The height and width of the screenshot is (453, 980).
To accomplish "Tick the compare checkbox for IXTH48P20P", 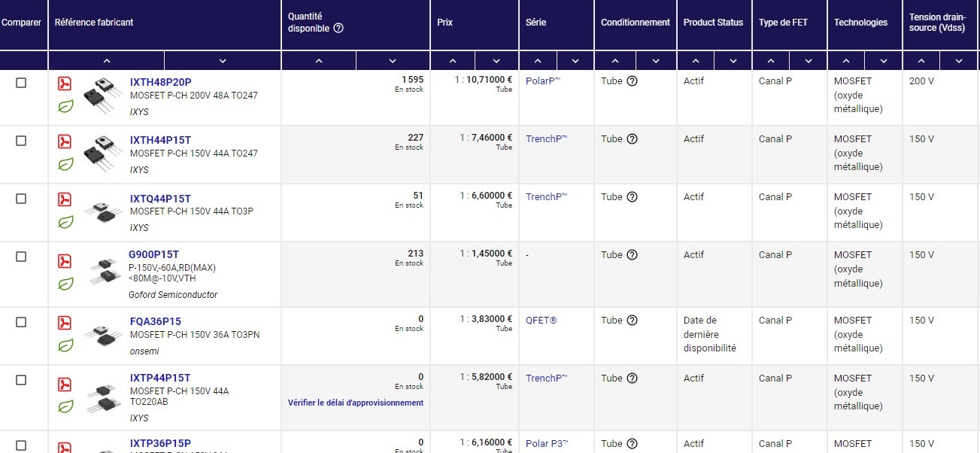I will (x=21, y=83).
